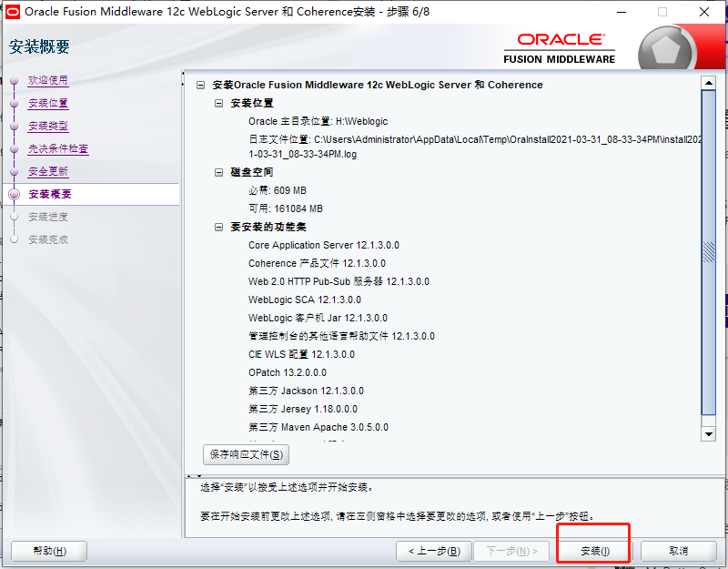Collapse the left steps pane splitter arrow
728x569 pixels.
pyautogui.click(x=183, y=74)
